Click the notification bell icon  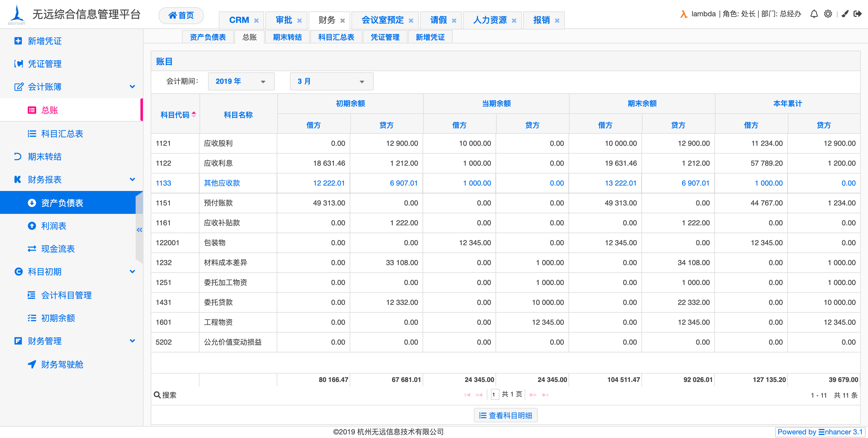(x=814, y=14)
